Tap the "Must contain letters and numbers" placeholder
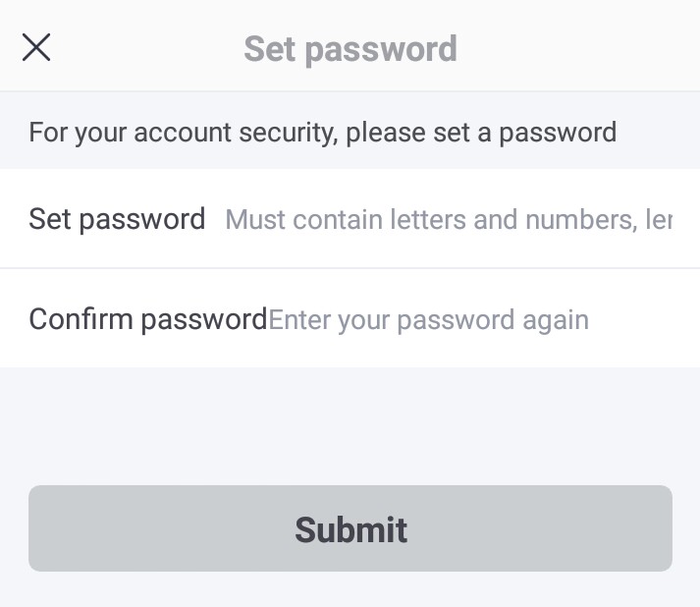The height and width of the screenshot is (607, 700). (449, 219)
